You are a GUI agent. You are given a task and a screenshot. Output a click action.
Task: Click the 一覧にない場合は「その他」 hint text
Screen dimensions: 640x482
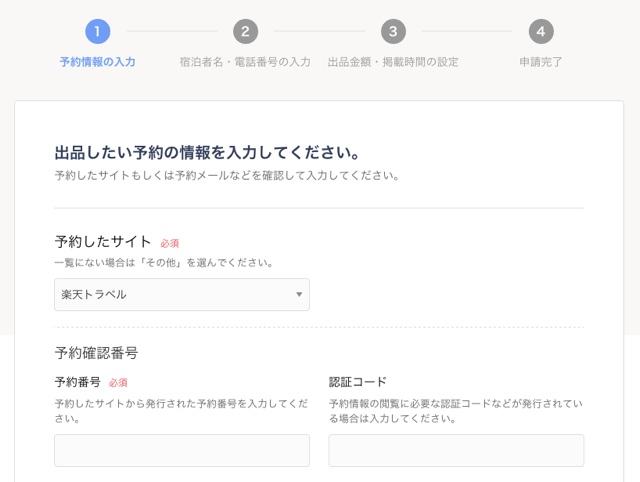pos(164,263)
